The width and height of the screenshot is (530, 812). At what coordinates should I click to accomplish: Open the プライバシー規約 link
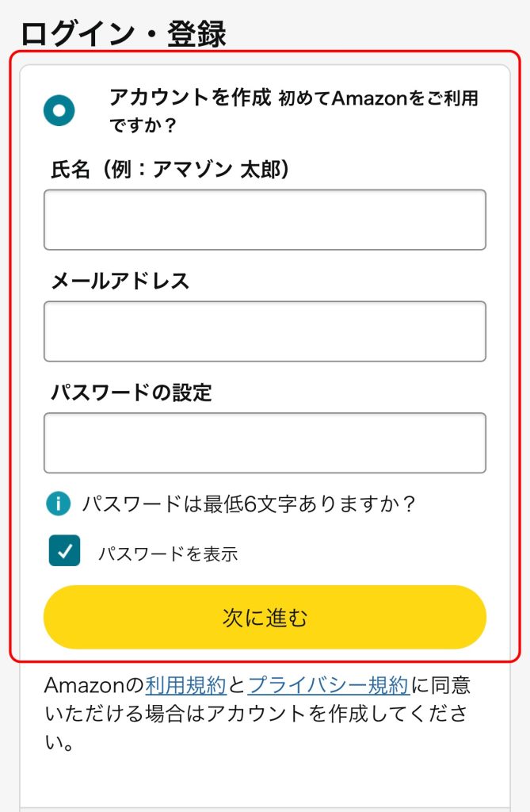[330, 685]
